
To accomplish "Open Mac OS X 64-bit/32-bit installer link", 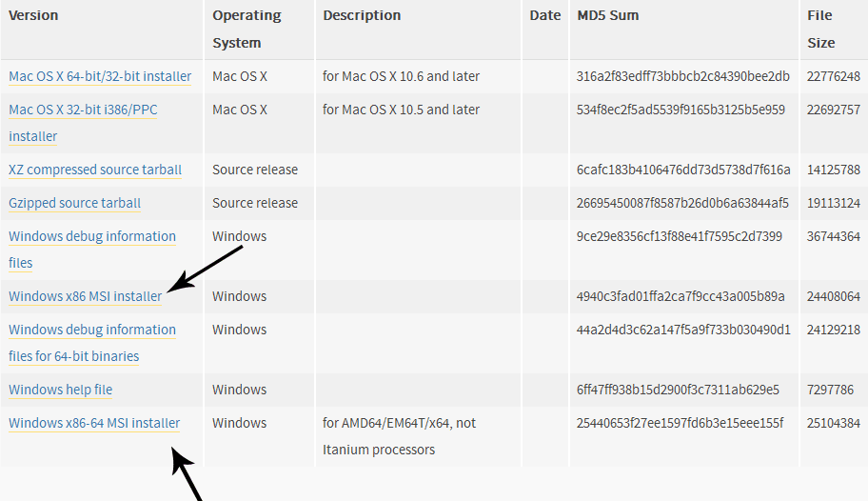I will (x=100, y=76).
